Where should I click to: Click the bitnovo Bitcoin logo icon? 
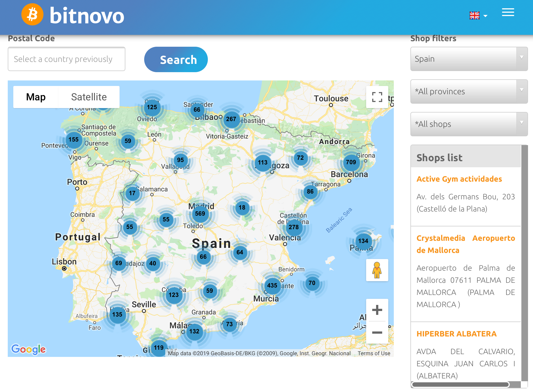point(32,14)
